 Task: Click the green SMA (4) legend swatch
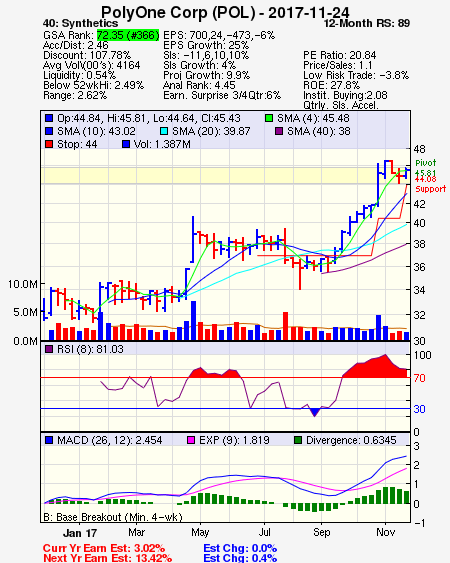coord(269,118)
